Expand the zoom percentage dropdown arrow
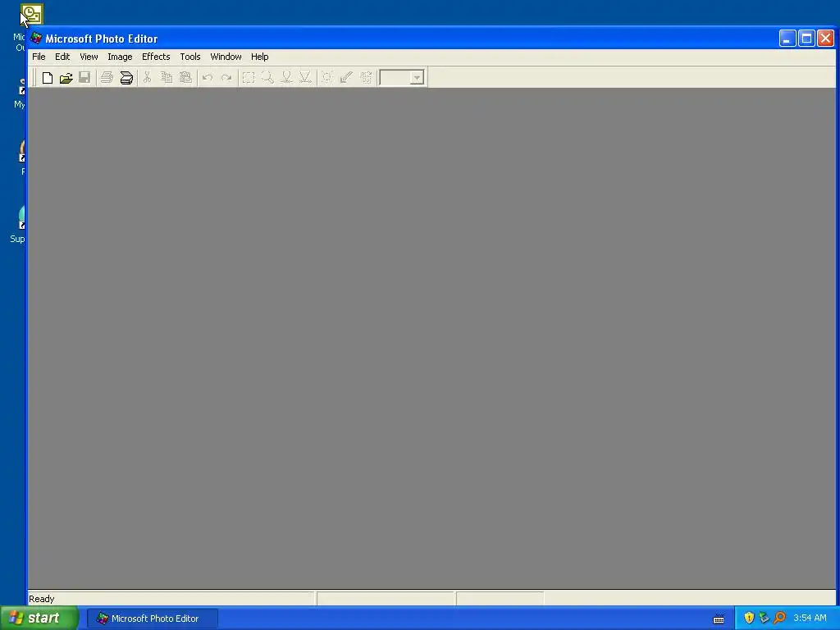The height and width of the screenshot is (630, 840). (417, 78)
